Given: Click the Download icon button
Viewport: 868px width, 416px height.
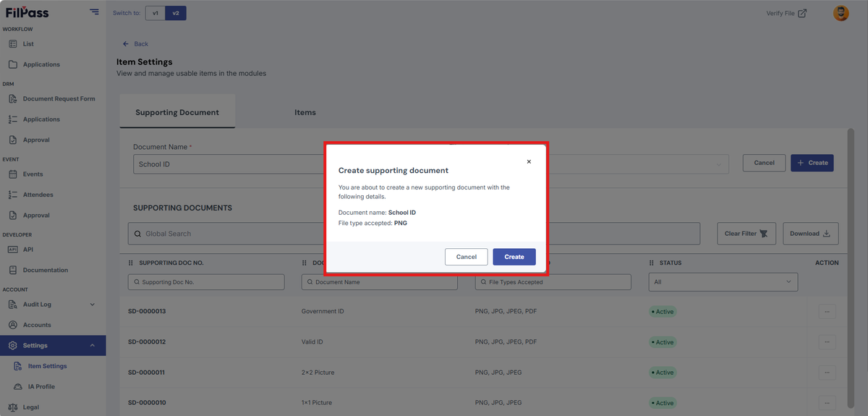Looking at the screenshot, I should (811, 234).
